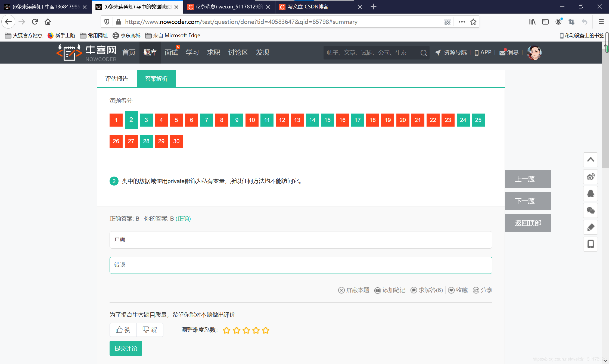
Task: Open the Firefox home page
Action: tap(48, 22)
